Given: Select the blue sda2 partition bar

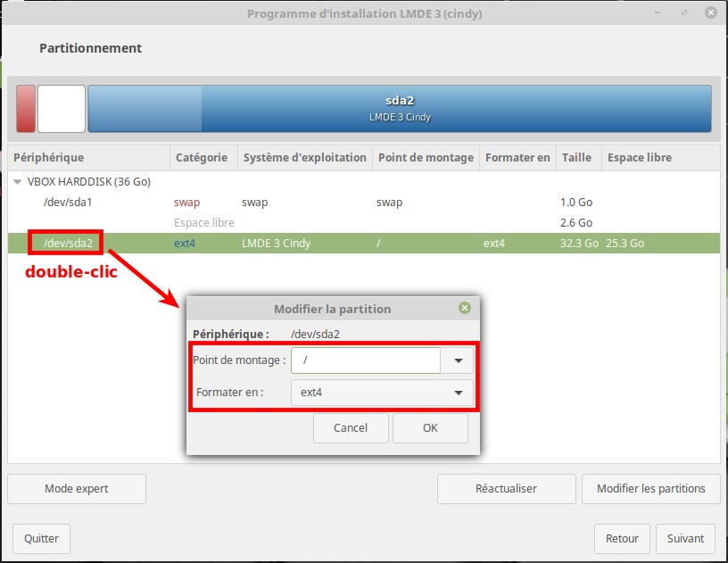Looking at the screenshot, I should pos(399,109).
